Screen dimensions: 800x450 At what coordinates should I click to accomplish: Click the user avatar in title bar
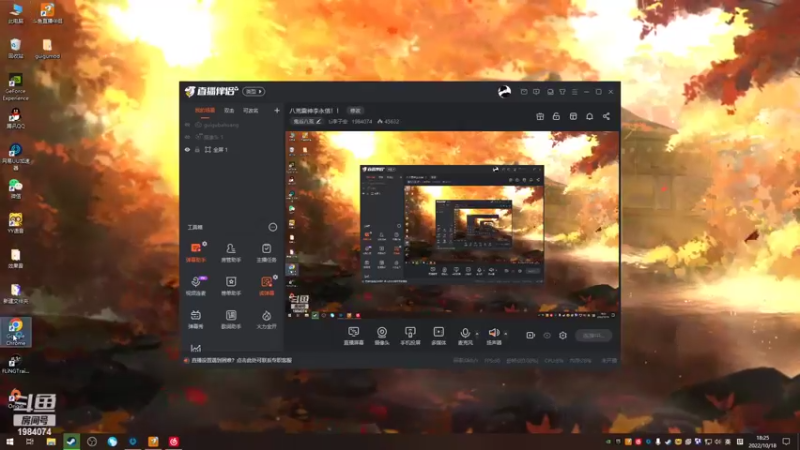[504, 91]
